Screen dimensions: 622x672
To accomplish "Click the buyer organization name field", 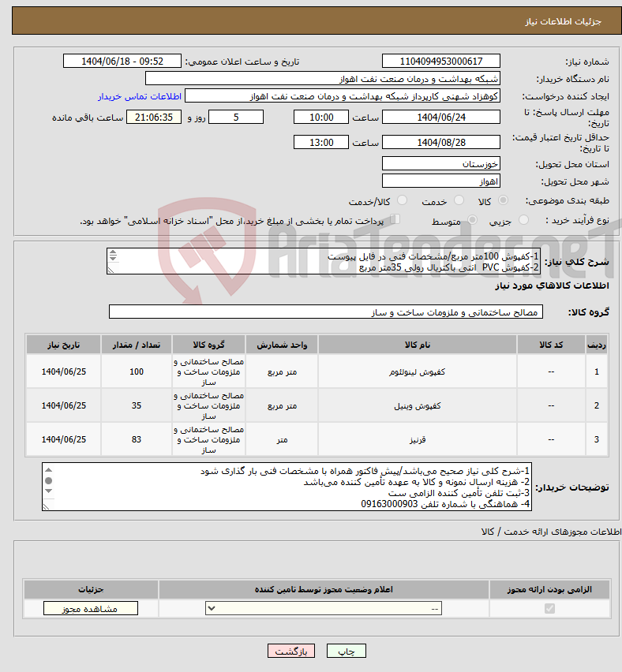I will pyautogui.click(x=323, y=79).
